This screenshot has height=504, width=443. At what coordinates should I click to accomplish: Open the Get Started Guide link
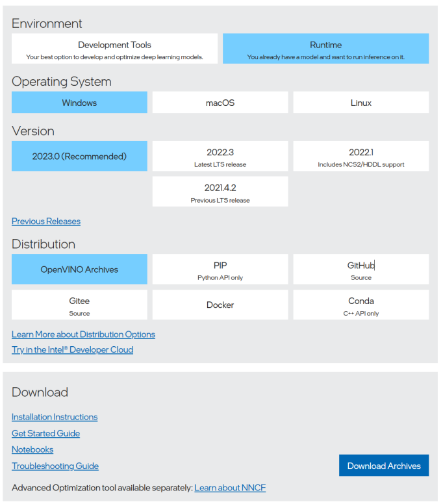[x=45, y=433]
